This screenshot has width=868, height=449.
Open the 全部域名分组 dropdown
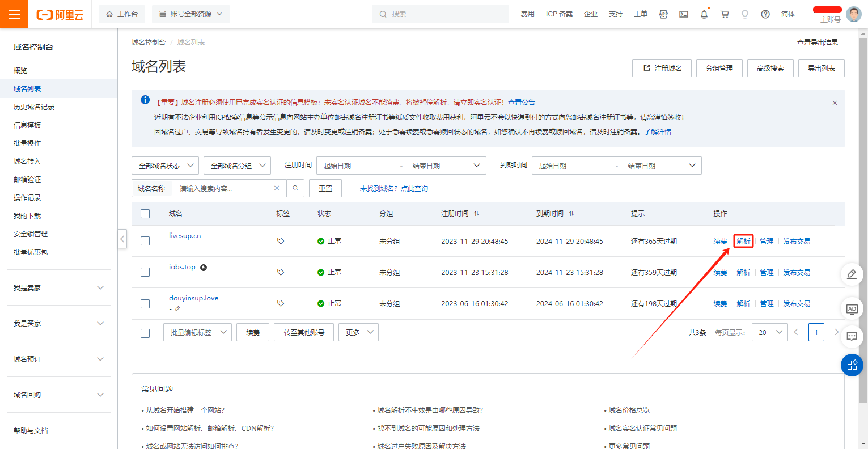237,166
